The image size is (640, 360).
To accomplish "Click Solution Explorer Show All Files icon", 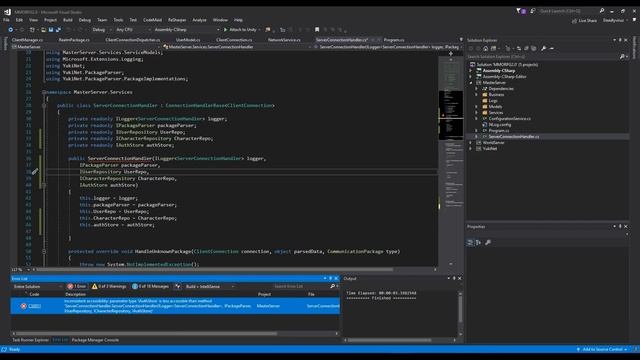I will [533, 49].
